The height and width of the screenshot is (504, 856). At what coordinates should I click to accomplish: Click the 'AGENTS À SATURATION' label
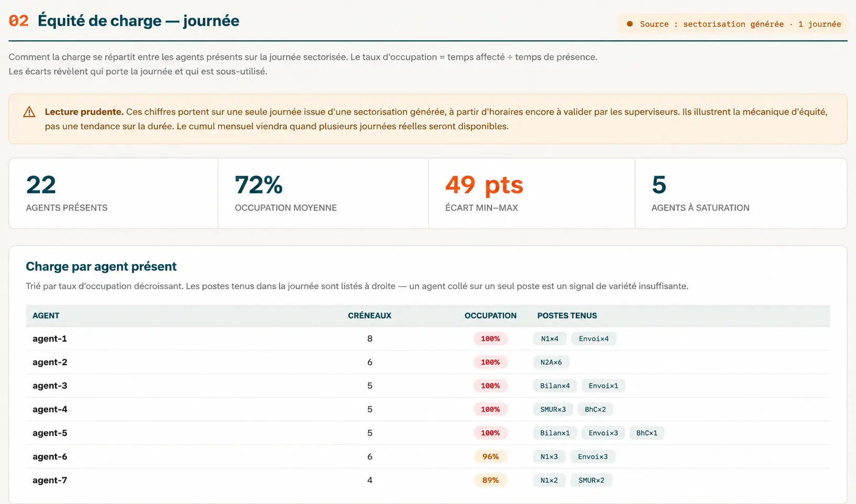tap(700, 208)
